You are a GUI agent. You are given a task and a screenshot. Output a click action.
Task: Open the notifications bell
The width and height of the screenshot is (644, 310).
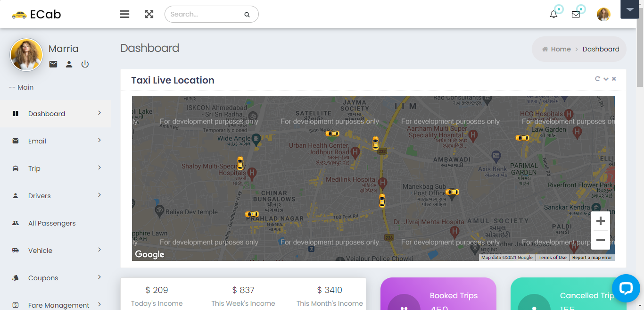(x=553, y=14)
